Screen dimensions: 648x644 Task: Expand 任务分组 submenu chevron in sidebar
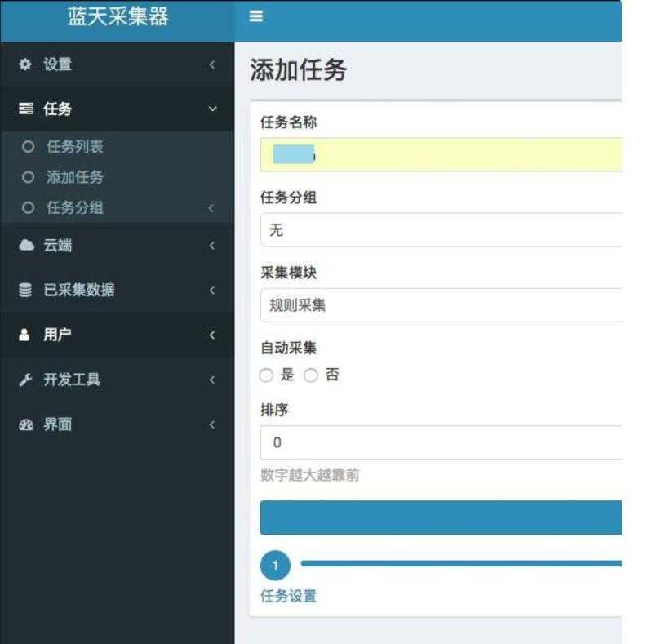pyautogui.click(x=212, y=208)
